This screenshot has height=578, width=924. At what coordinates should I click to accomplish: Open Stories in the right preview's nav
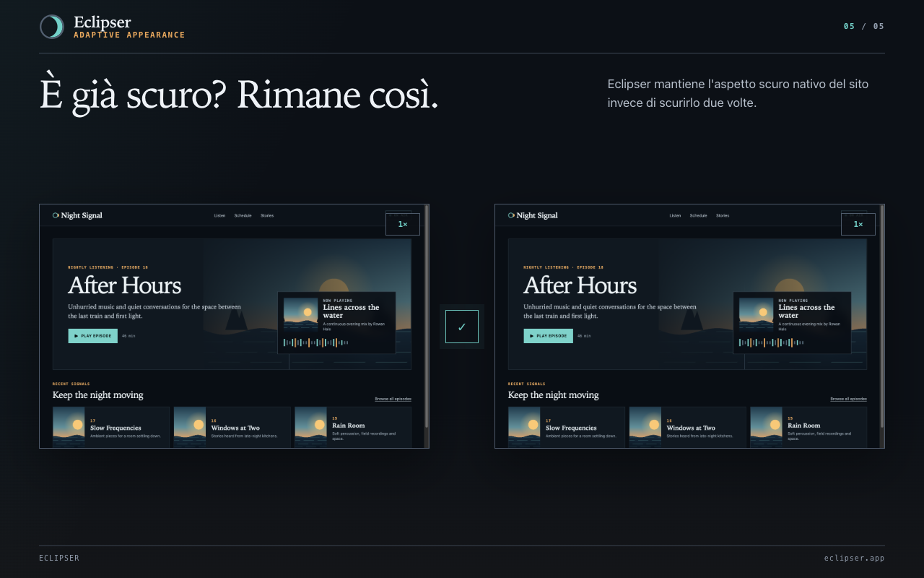click(x=723, y=215)
